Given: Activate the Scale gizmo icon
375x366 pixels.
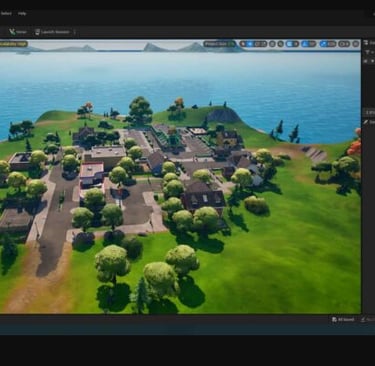Looking at the screenshot, I should click(x=263, y=44).
